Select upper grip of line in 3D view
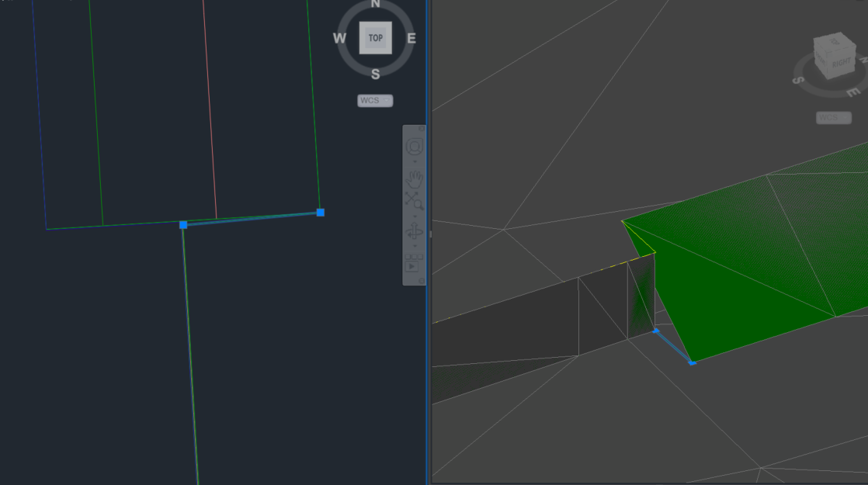 click(x=656, y=331)
